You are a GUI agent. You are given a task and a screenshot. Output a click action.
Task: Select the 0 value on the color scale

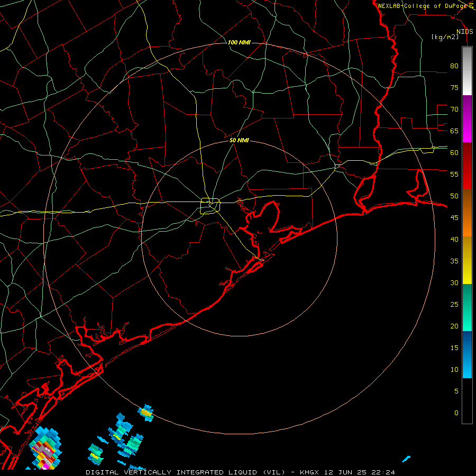(x=456, y=413)
